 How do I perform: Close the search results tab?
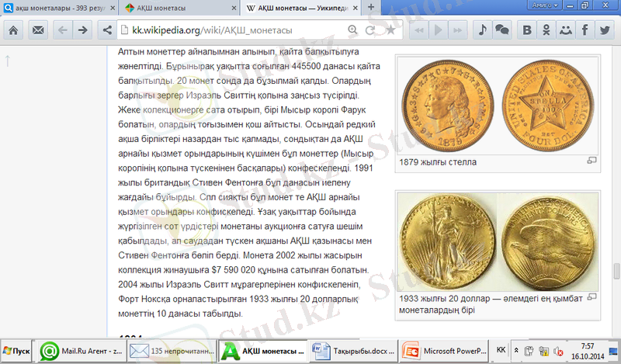click(113, 8)
